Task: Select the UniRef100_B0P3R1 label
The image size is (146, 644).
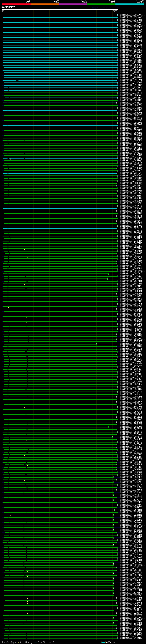Action: (131, 268)
